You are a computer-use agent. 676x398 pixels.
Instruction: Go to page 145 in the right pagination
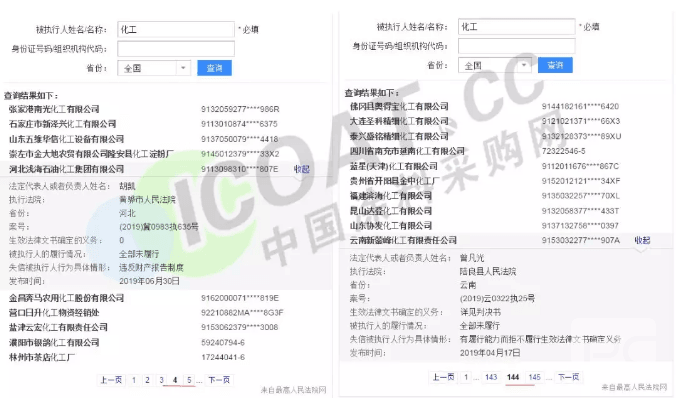coord(535,377)
